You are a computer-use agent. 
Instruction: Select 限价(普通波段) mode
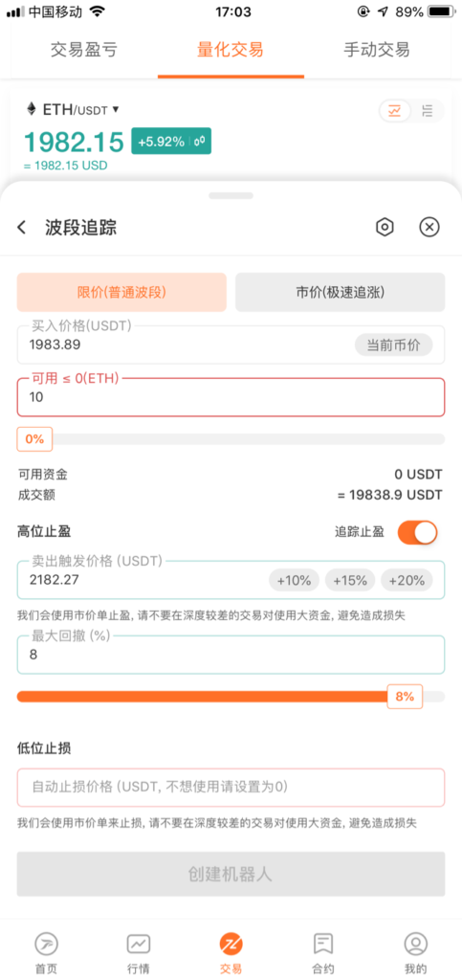click(x=121, y=292)
